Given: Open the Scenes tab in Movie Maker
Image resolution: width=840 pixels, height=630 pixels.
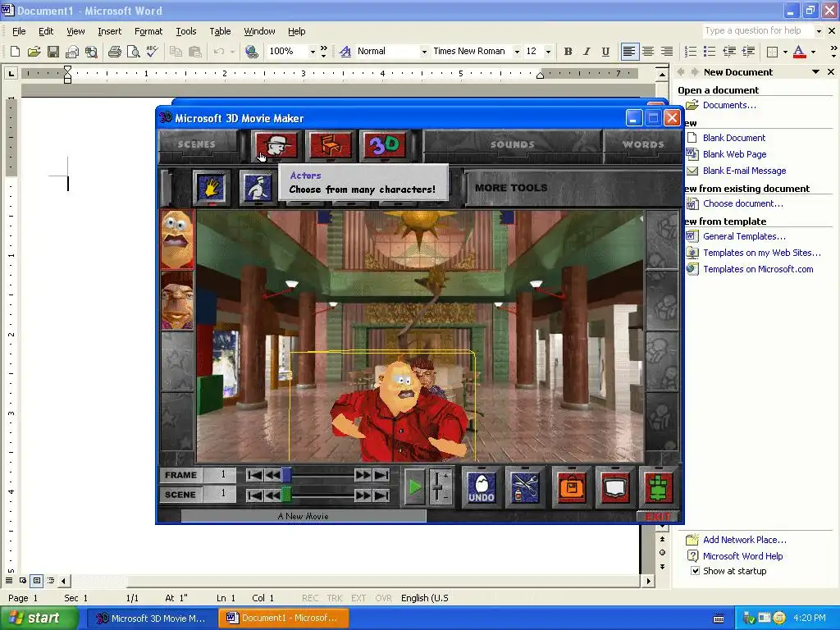Looking at the screenshot, I should click(x=197, y=144).
